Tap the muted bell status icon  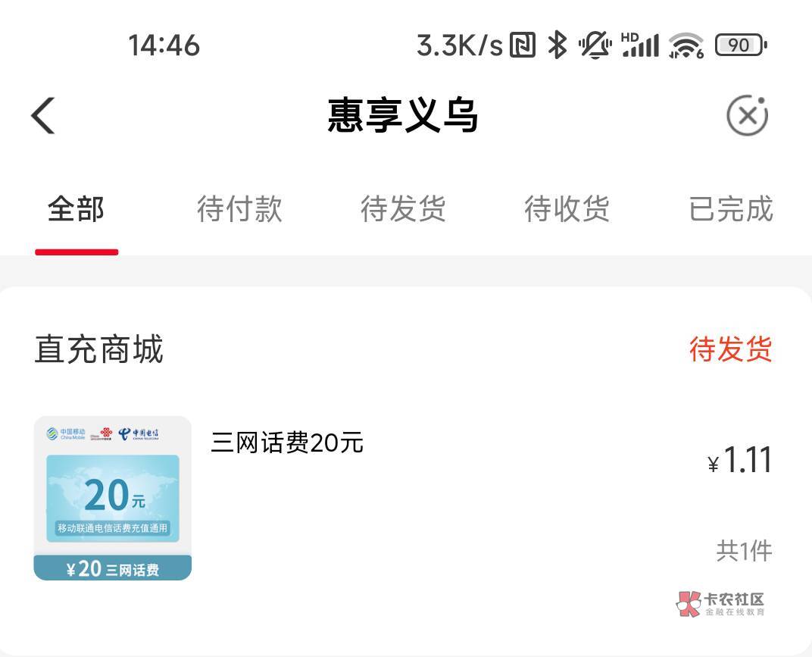click(x=595, y=45)
